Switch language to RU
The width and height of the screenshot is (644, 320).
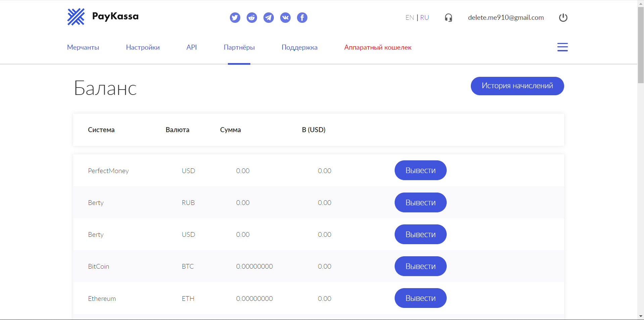point(425,17)
